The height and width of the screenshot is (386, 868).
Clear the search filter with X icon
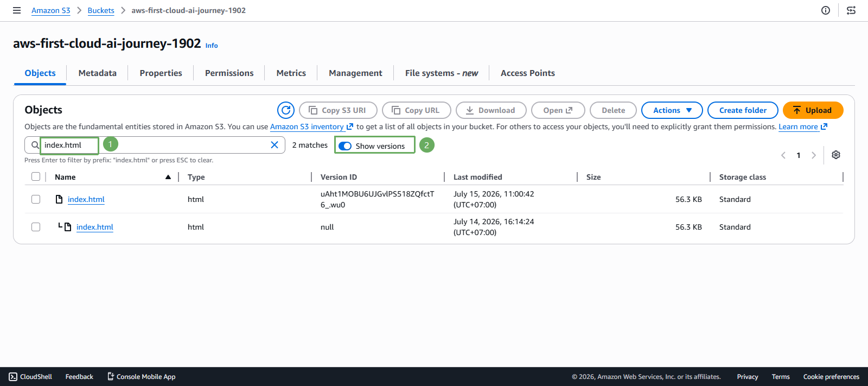pos(275,145)
